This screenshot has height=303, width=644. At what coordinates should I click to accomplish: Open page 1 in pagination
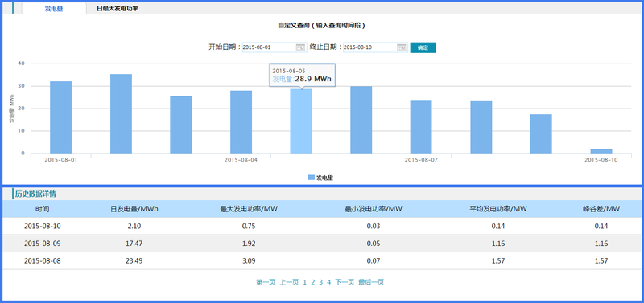[305, 282]
